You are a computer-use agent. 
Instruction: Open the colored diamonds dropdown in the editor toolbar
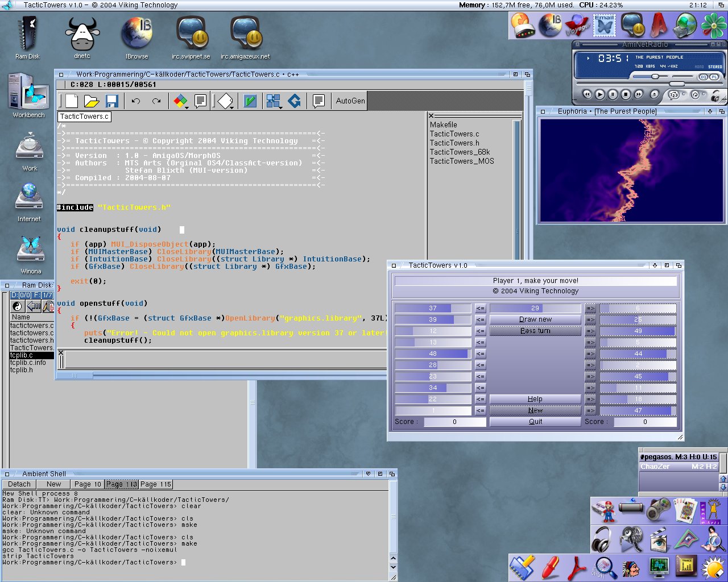point(181,101)
